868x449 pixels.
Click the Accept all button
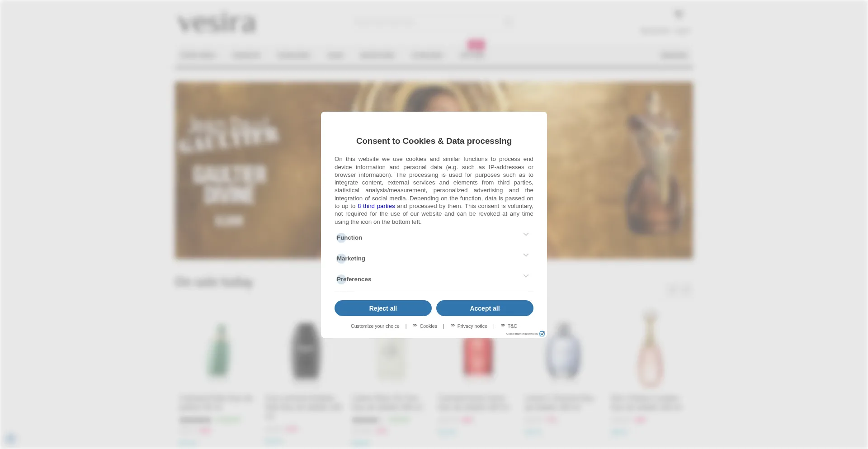[485, 308]
